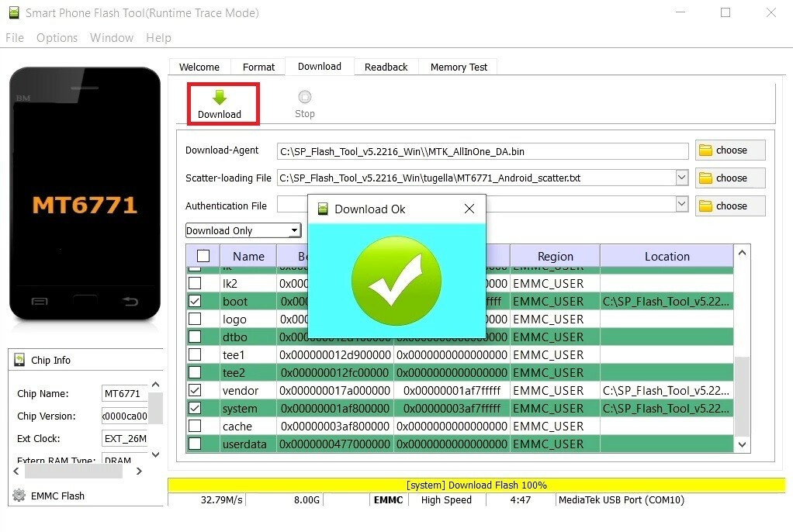Viewport: 793px width, 532px height.
Task: Close the Download Ok dialog
Action: tap(469, 209)
